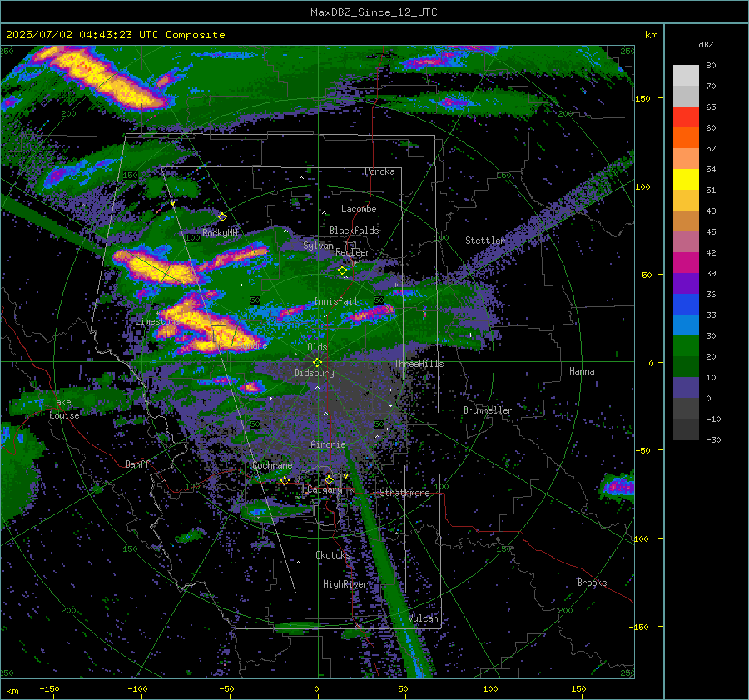Click the RedDeer label
The image size is (749, 700).
point(353,252)
